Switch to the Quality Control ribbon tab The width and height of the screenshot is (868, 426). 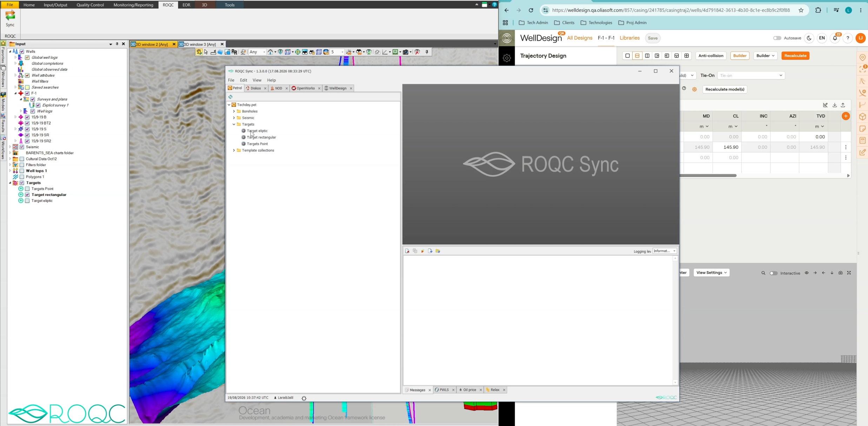90,5
